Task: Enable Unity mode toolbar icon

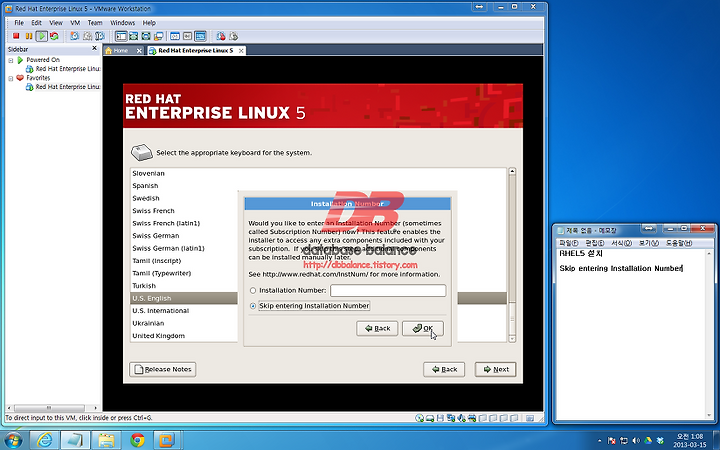Action: [158, 36]
